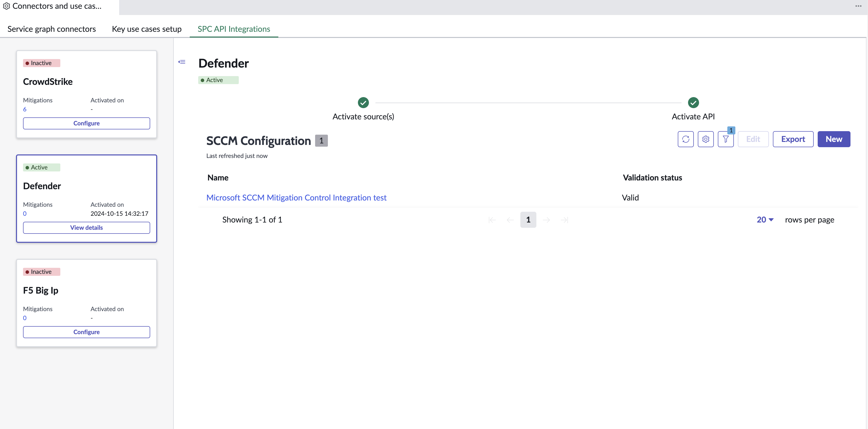Click the SCCM Configuration heading
This screenshot has height=429, width=868.
(x=259, y=141)
